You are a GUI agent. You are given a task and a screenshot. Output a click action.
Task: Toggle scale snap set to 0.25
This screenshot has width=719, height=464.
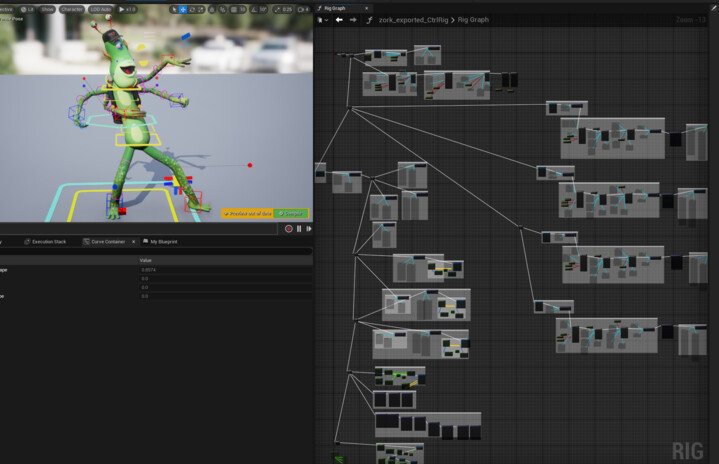pos(283,9)
